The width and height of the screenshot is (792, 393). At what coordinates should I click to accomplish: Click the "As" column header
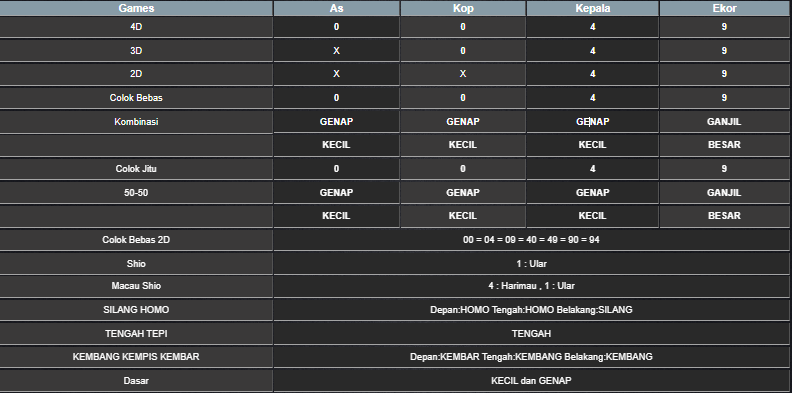click(x=336, y=8)
